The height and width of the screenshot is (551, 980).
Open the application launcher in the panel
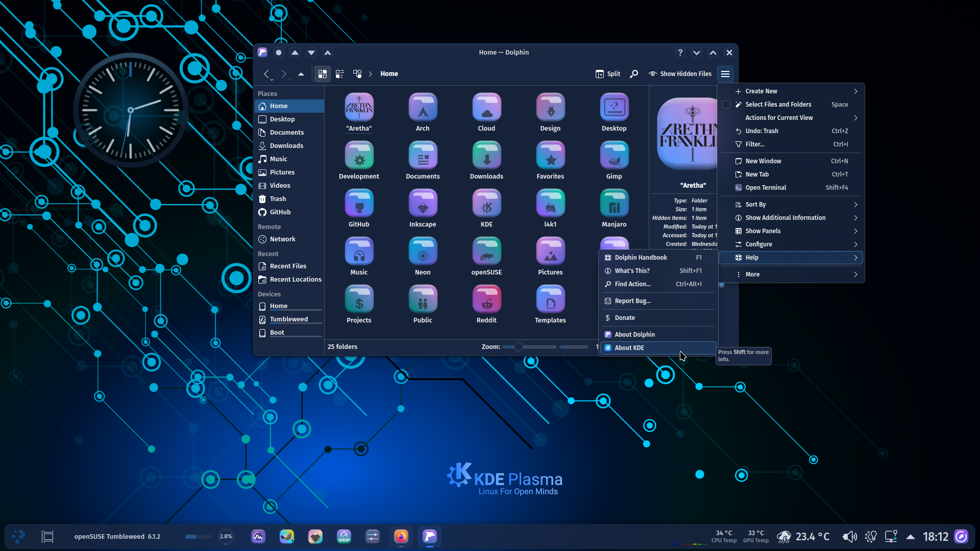[x=19, y=536]
